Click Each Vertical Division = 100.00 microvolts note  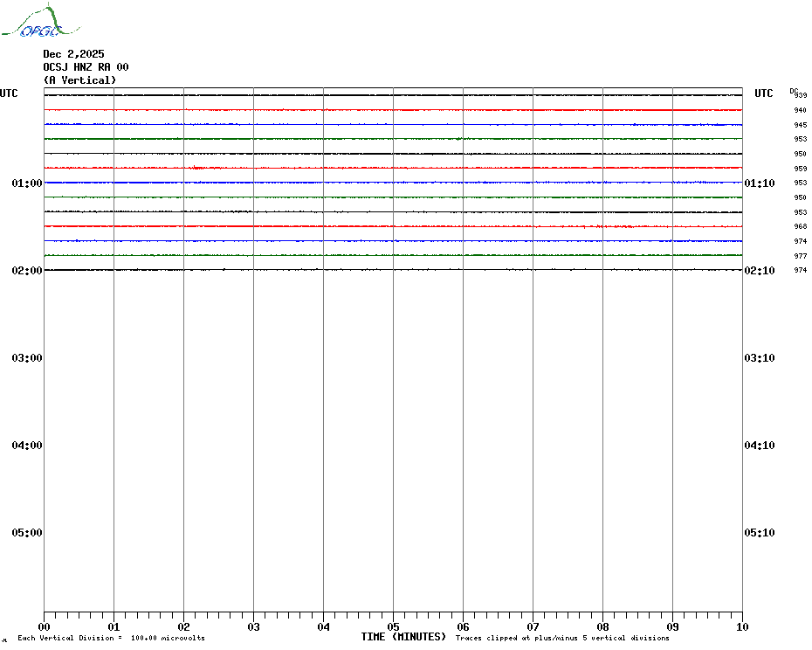point(112,638)
